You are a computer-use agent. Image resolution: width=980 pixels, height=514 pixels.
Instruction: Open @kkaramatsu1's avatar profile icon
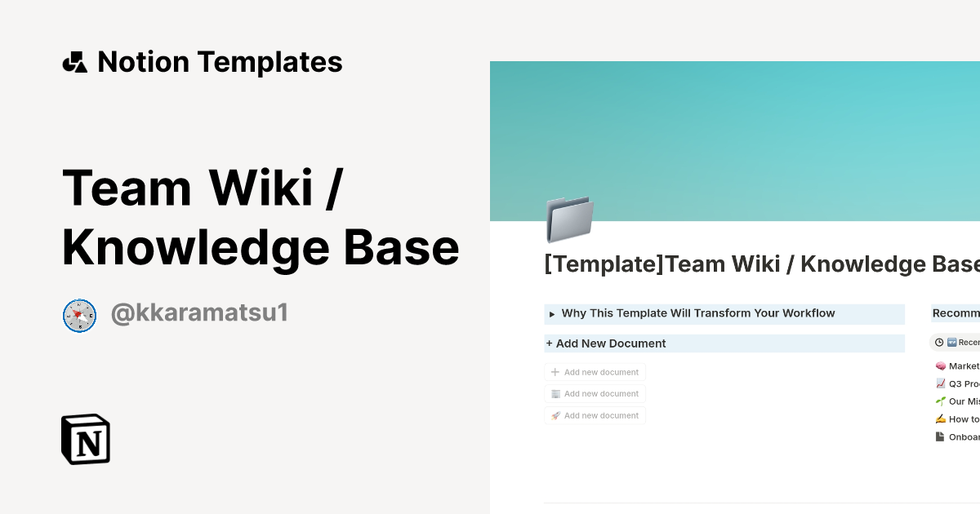[79, 312]
